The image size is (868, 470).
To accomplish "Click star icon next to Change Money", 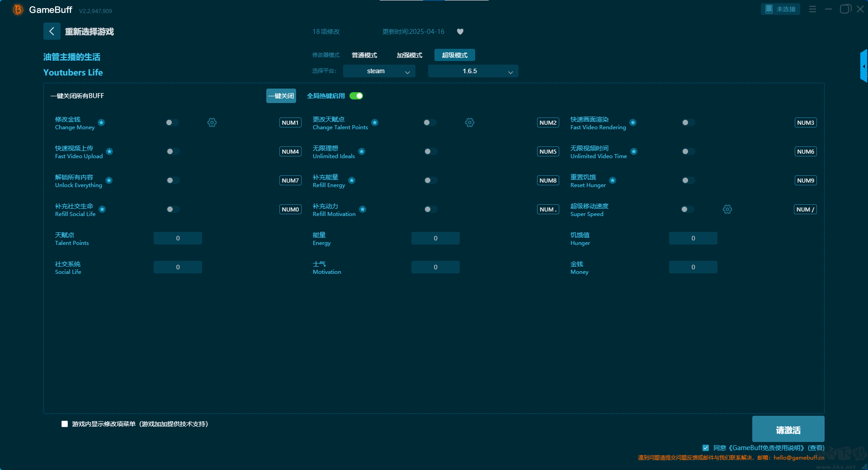I will (101, 122).
